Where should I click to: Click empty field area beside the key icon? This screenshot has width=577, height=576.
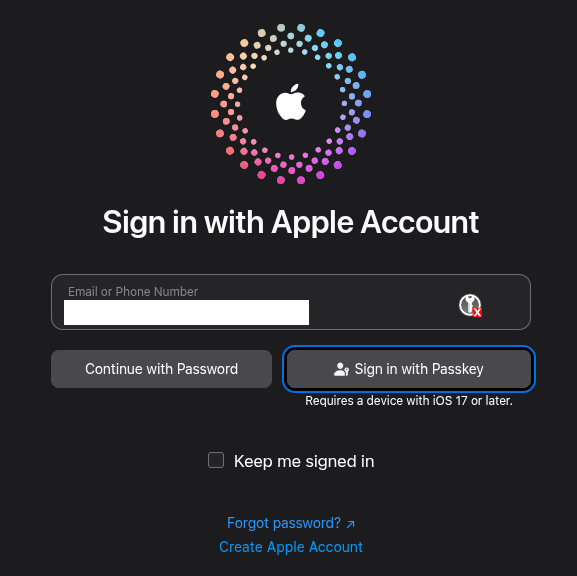pos(383,311)
